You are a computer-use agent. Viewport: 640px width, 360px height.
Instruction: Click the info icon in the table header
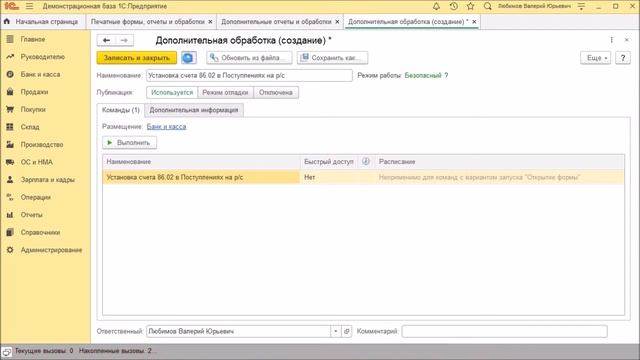coord(366,161)
